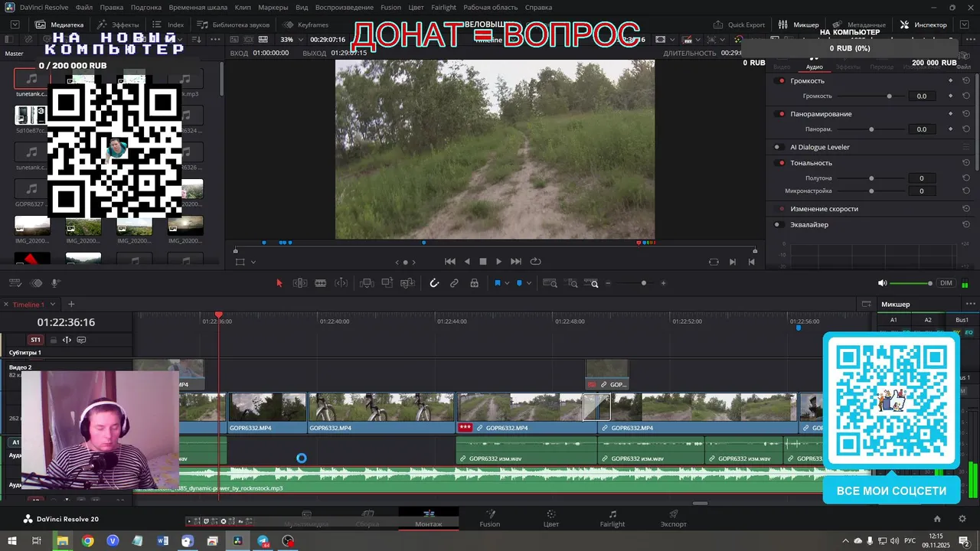
Task: Toggle Position lock padlock icon
Action: tap(475, 283)
